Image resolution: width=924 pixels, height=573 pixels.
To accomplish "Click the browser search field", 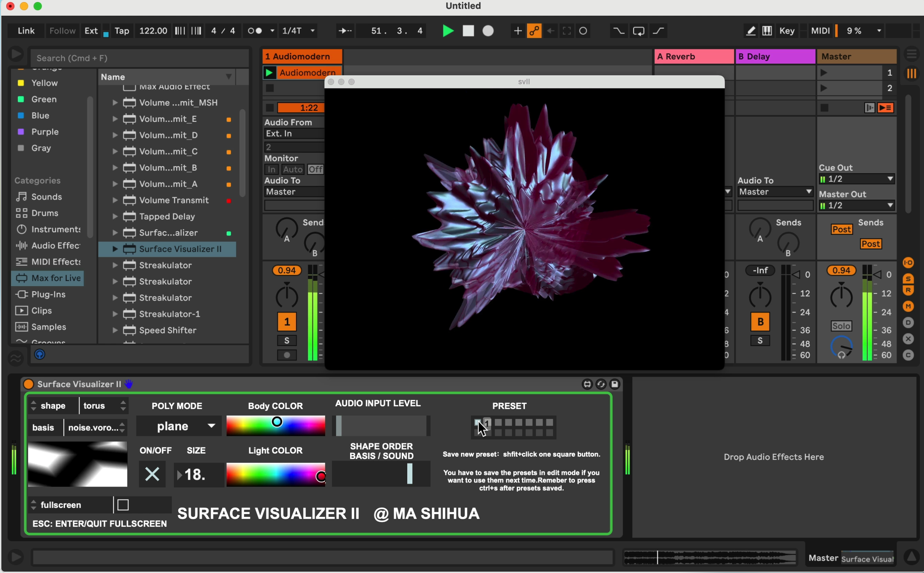I will pos(138,58).
